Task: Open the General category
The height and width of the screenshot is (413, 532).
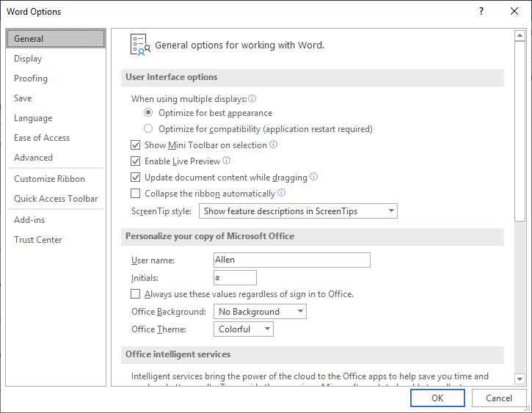Action: tap(56, 39)
